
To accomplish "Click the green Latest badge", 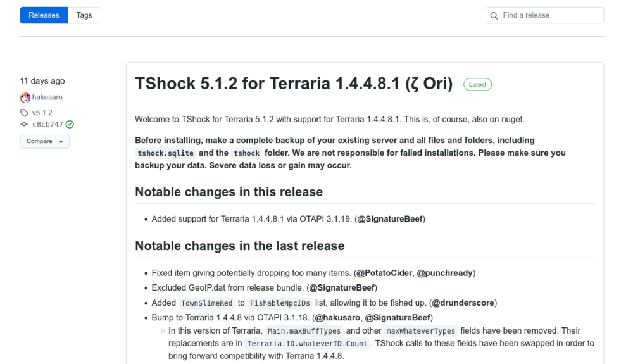I will [x=477, y=84].
